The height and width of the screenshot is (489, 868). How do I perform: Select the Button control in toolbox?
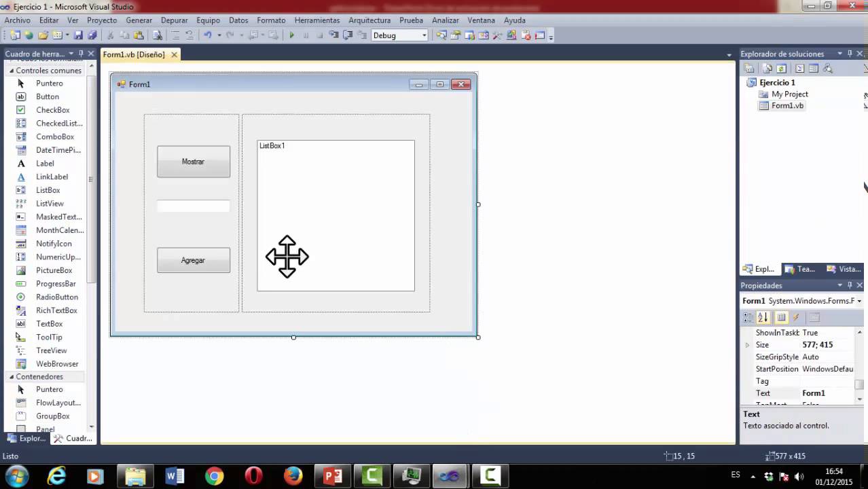47,96
